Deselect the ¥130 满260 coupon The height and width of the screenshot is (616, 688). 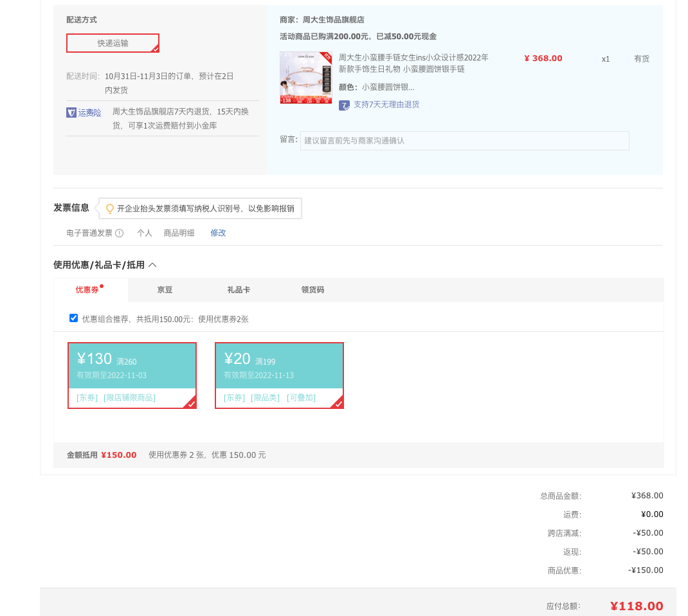(x=132, y=376)
